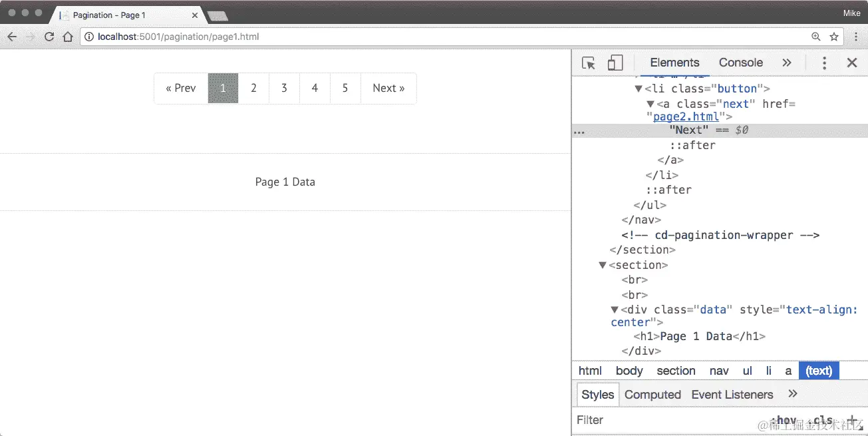This screenshot has height=436, width=868.
Task: Click body in the breadcrumb bar
Action: pyautogui.click(x=629, y=371)
